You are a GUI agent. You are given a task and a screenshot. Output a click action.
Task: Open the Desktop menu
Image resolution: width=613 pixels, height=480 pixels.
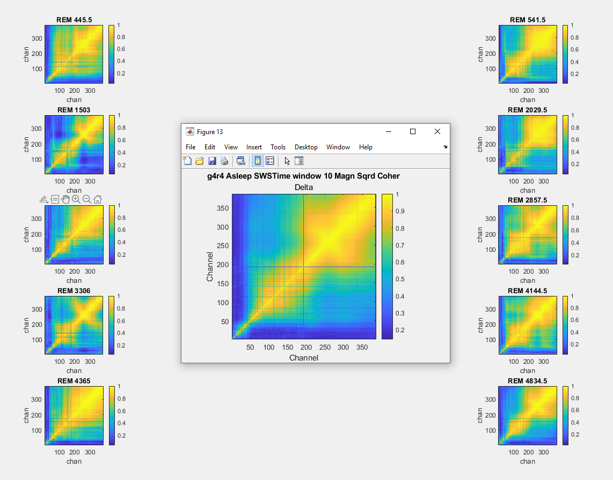tap(306, 147)
